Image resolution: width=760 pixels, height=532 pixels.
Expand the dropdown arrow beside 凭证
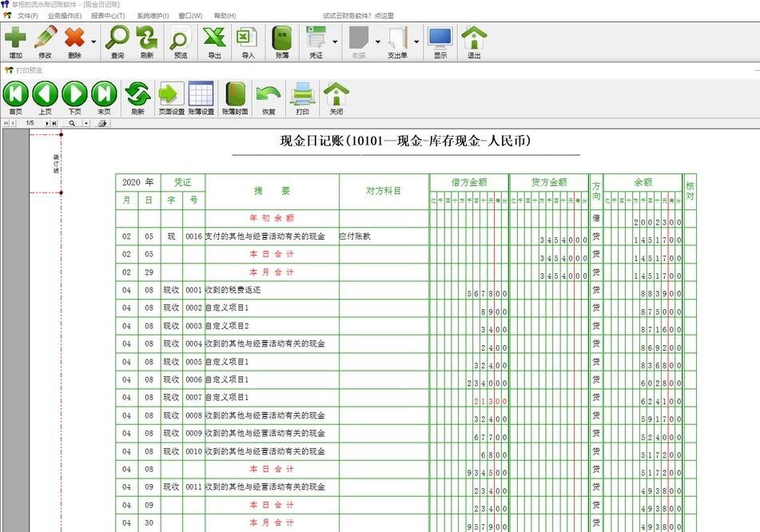(335, 42)
